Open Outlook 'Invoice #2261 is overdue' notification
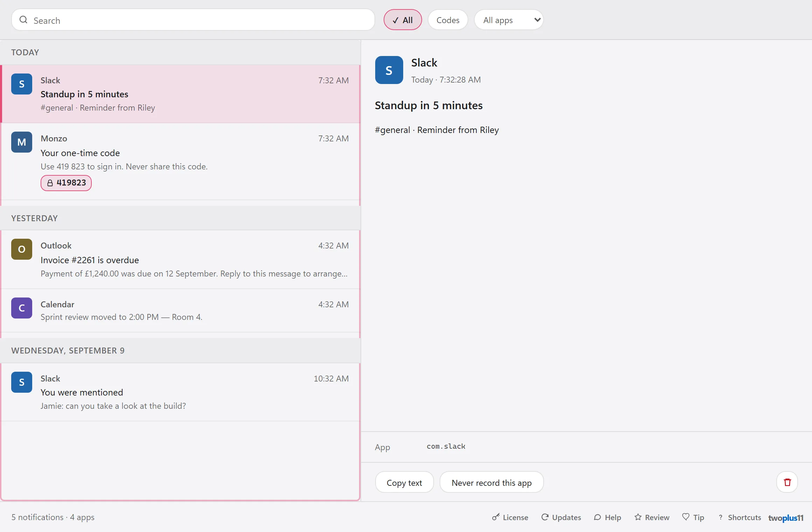This screenshot has width=812, height=532. click(x=181, y=259)
